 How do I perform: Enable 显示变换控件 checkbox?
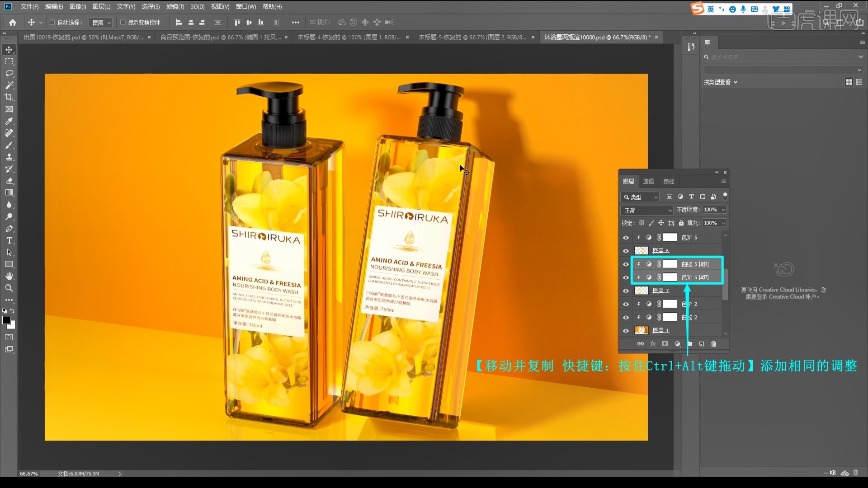point(123,22)
